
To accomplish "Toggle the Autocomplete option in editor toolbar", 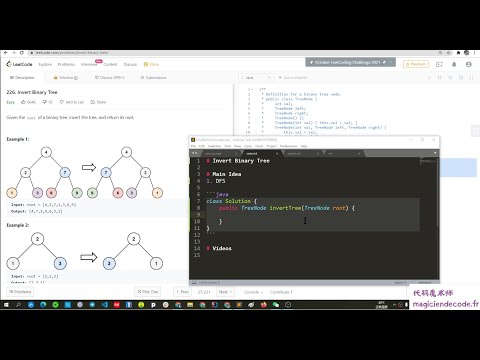I will [x=293, y=78].
